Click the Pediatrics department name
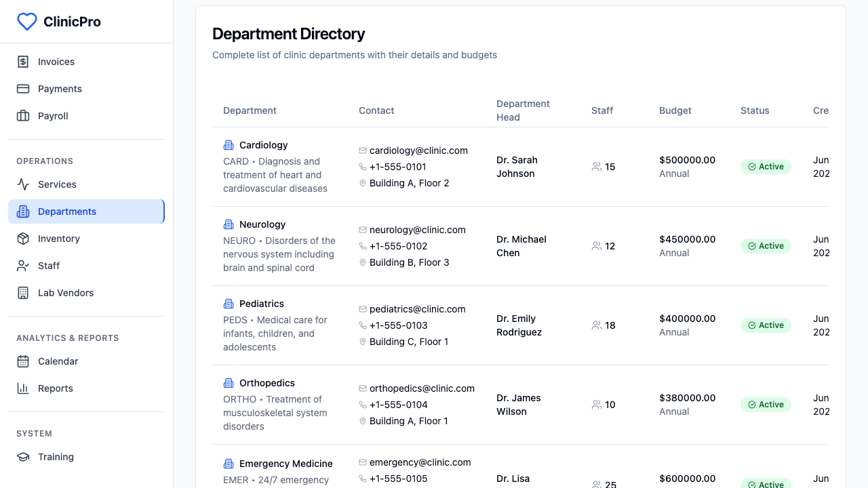Viewport: 868px width, 488px height. coord(262,304)
